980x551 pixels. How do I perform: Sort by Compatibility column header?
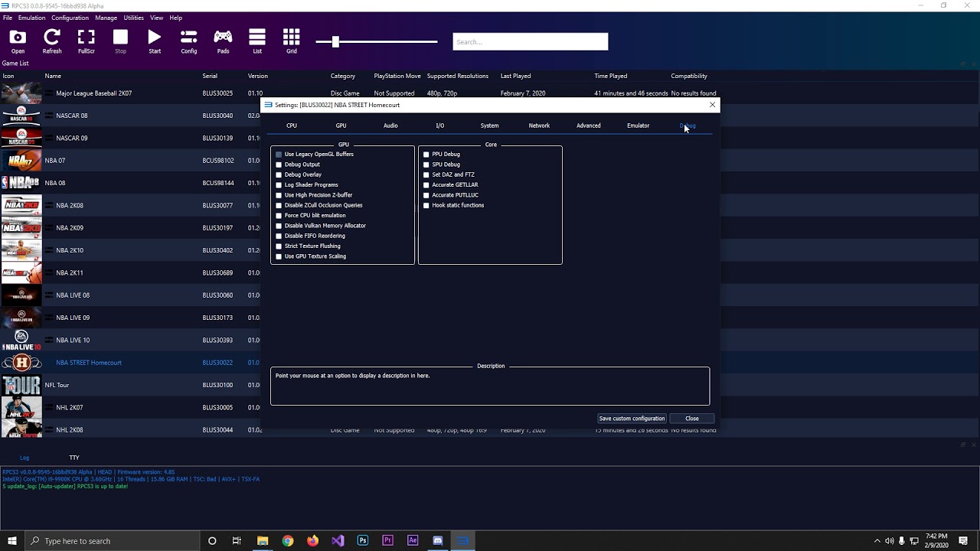point(689,76)
